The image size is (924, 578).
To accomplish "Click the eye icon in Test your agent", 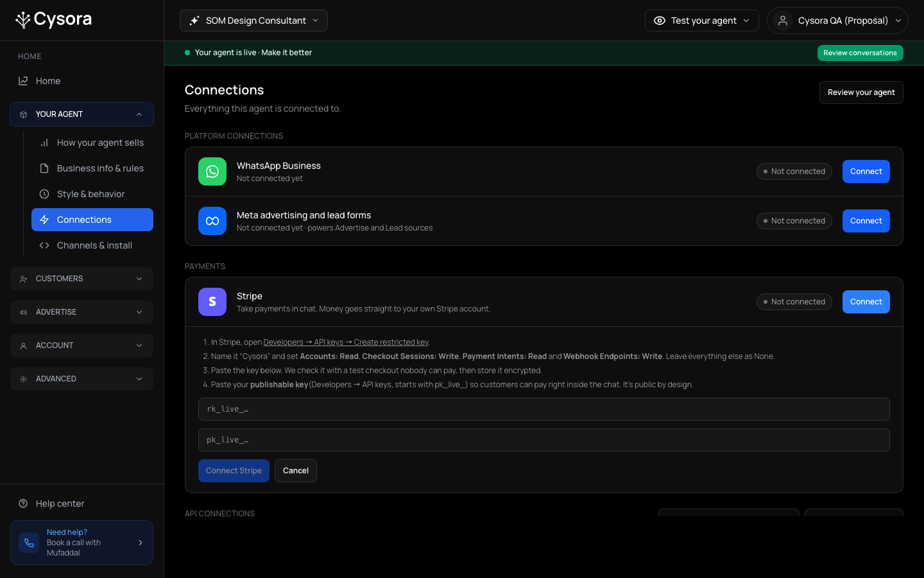I will pyautogui.click(x=659, y=21).
